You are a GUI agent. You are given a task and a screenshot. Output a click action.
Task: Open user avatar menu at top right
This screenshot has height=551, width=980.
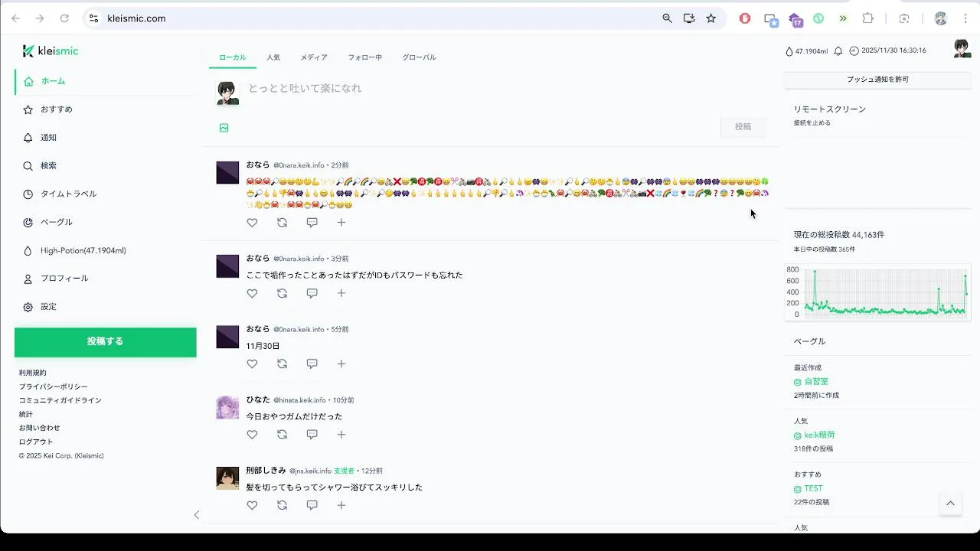click(x=962, y=50)
